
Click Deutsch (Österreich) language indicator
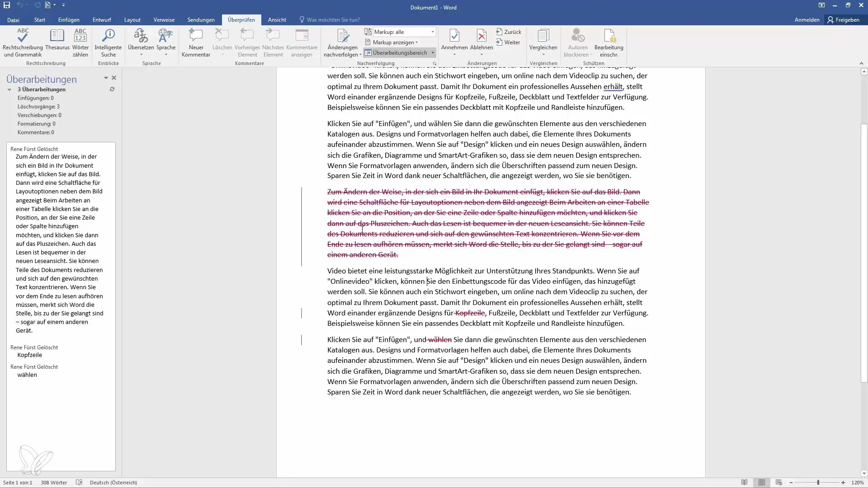click(x=113, y=483)
